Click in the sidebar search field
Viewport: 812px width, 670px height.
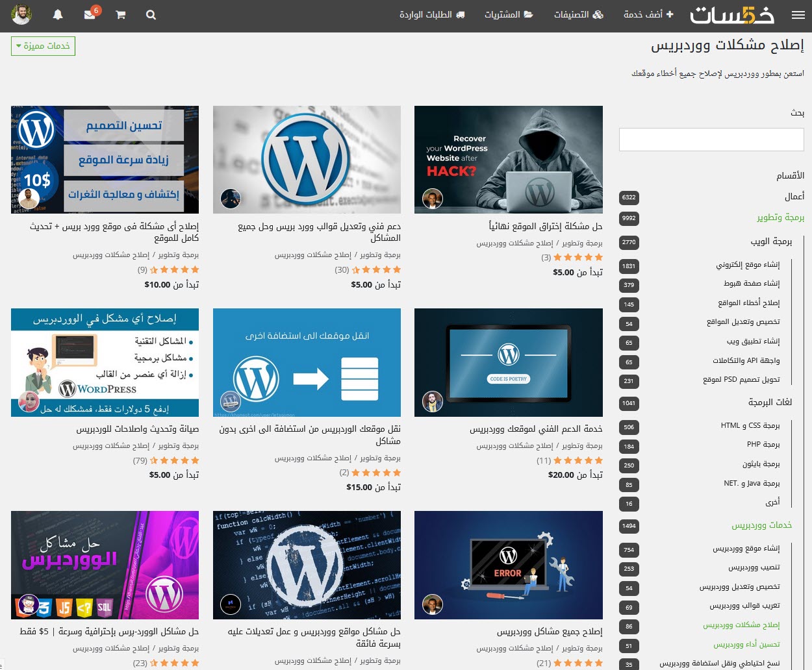tap(711, 140)
